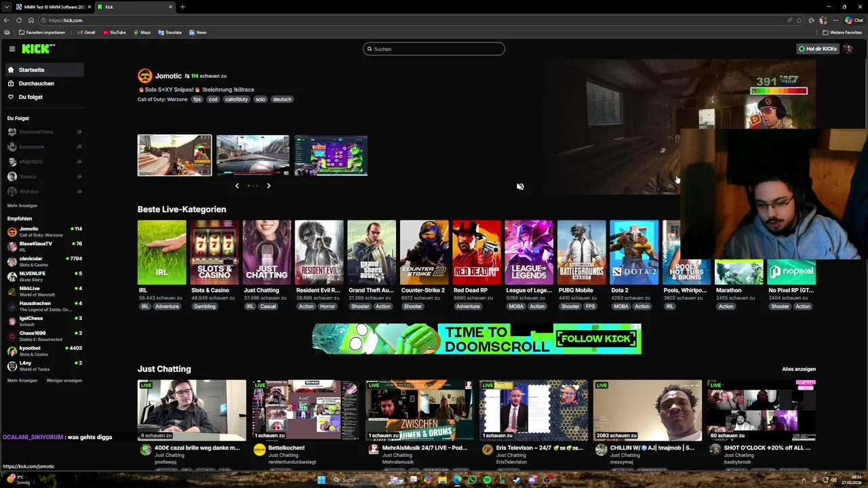Open the Bettelkochen stream thumbnail
Viewport: 868px width, 488px height.
(306, 410)
